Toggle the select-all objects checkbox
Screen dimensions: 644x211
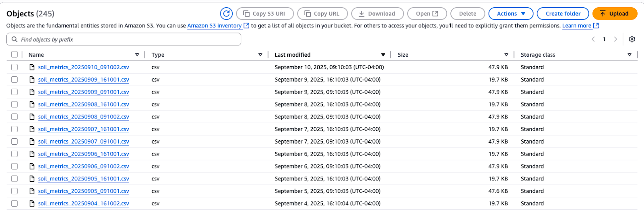click(14, 55)
